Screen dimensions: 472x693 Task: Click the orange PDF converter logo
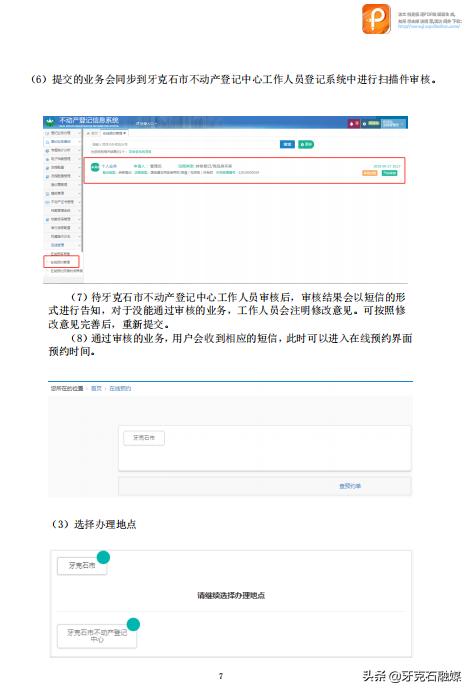point(376,19)
